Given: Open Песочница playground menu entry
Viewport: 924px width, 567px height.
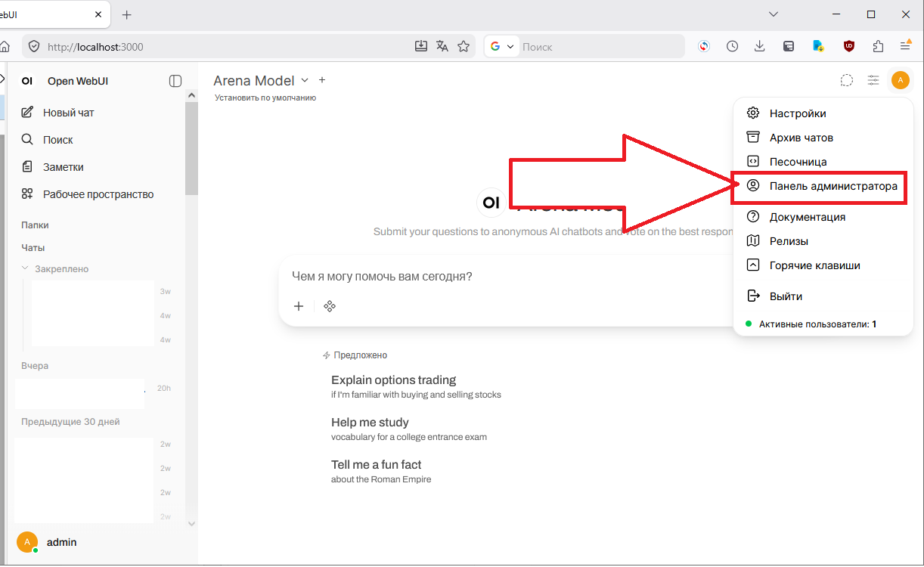Looking at the screenshot, I should 823,162.
